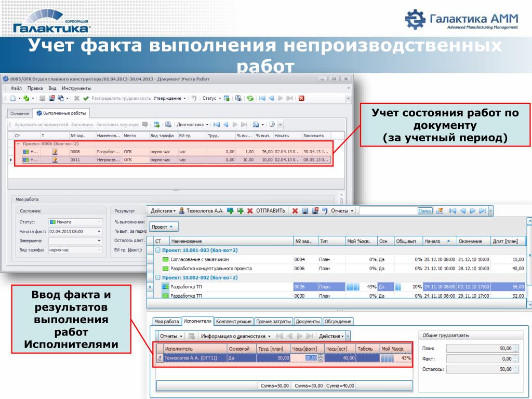Click the blue floppy save icon in the tasks toolbar
The image size is (532, 399).
[305, 211]
